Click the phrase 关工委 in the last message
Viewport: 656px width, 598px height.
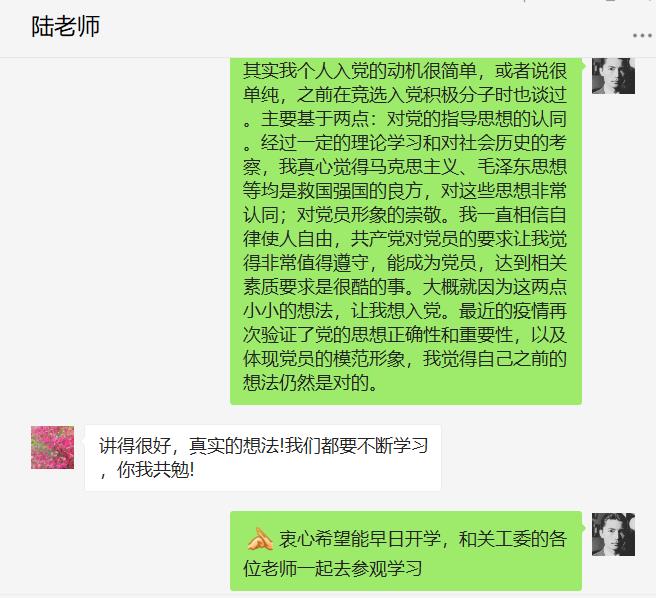coord(503,539)
